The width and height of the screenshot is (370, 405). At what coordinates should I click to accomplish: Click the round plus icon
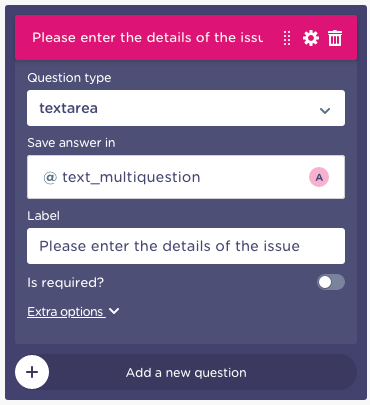pyautogui.click(x=32, y=372)
